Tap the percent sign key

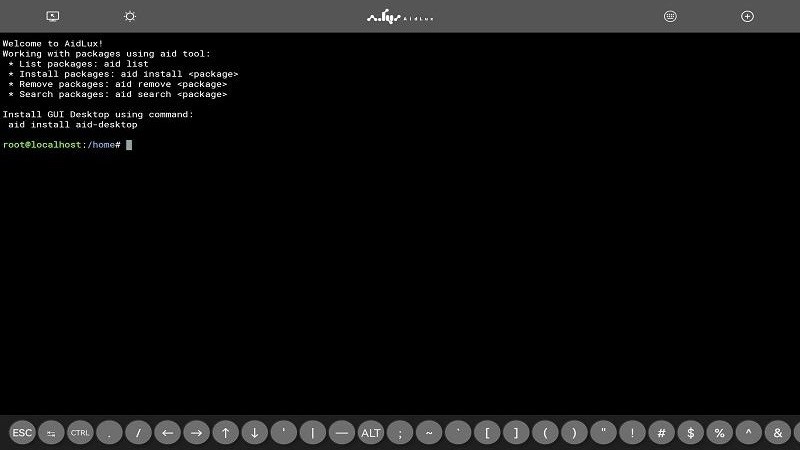point(720,433)
